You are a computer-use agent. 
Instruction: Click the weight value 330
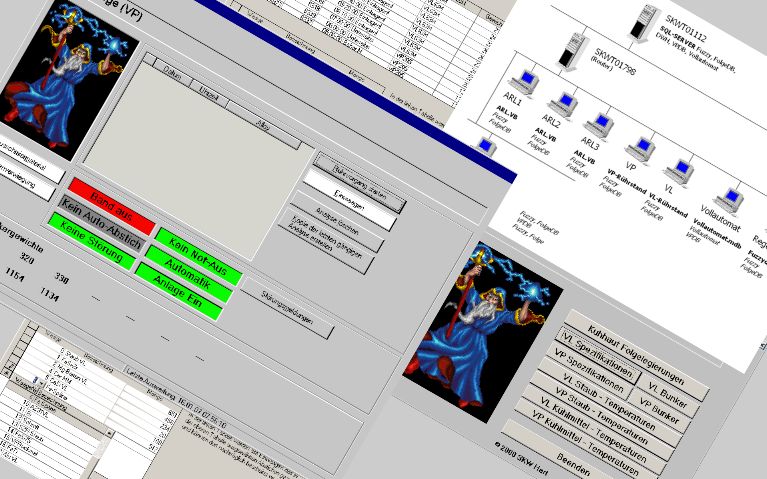point(62,277)
